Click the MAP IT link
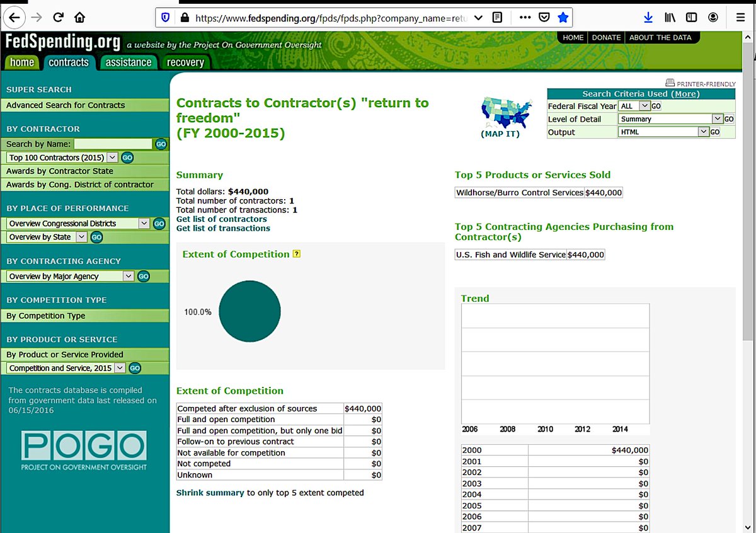The image size is (756, 533). pyautogui.click(x=500, y=134)
